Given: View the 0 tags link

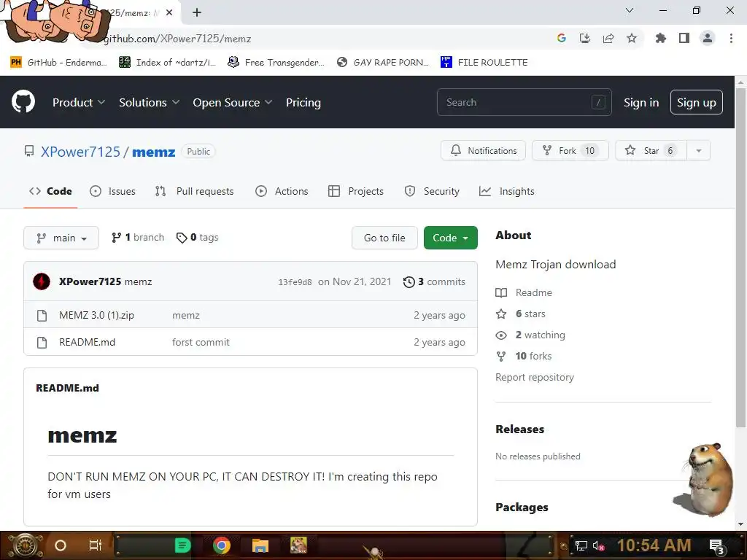Looking at the screenshot, I should (197, 237).
